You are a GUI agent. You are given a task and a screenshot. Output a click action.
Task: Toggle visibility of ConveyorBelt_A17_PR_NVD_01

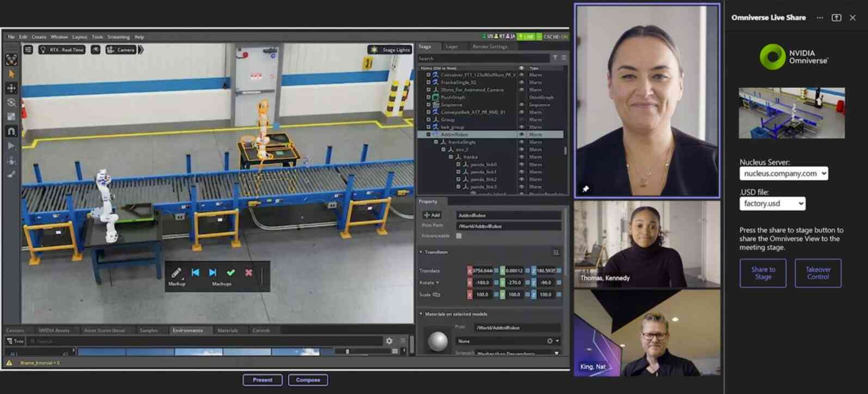click(x=522, y=112)
